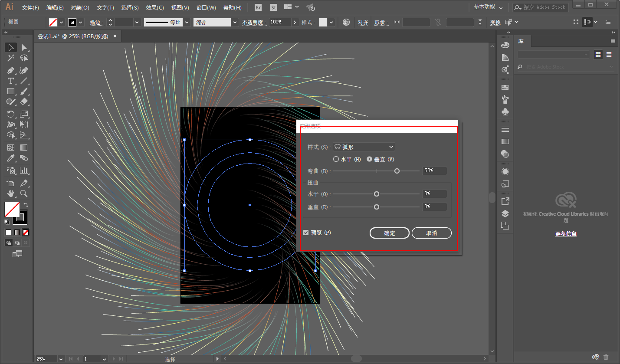Click the Rotate tool
620x364 pixels.
[11, 114]
